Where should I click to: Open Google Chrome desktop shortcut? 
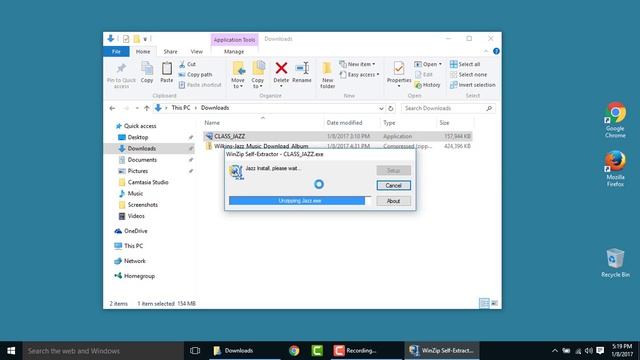[615, 120]
